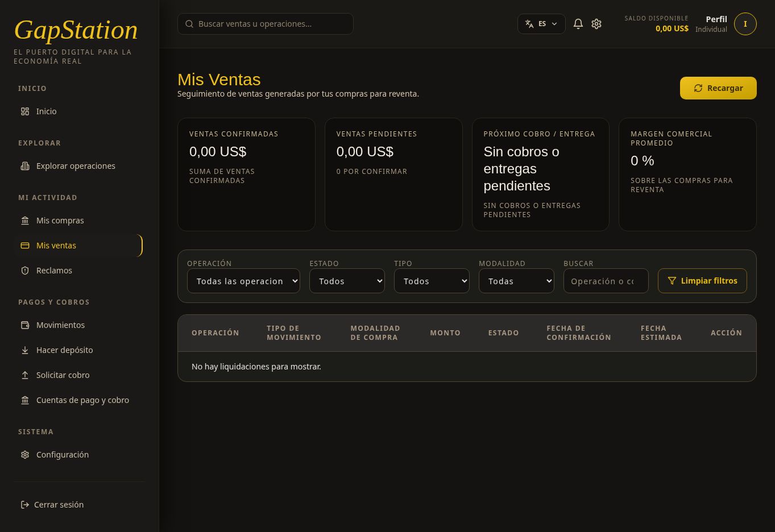Screen dimensions: 775x532
Task: Click the Margen comercial promedio card
Action: pyautogui.click(x=687, y=174)
